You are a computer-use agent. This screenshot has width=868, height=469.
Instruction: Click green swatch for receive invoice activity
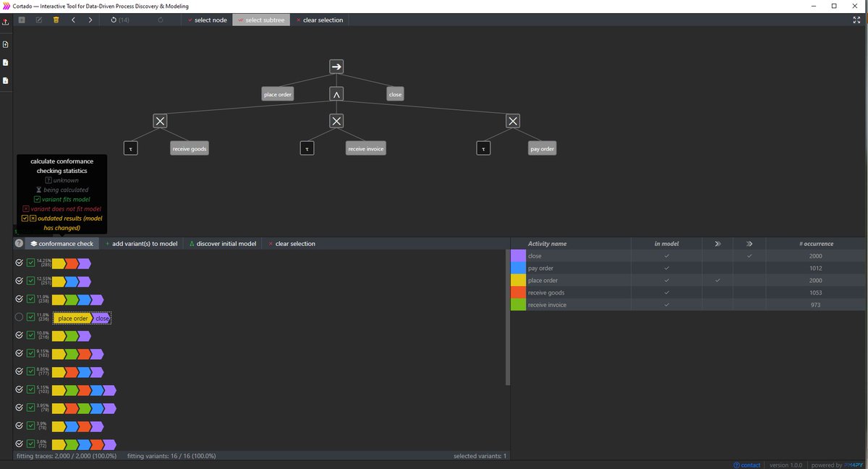[x=518, y=305]
